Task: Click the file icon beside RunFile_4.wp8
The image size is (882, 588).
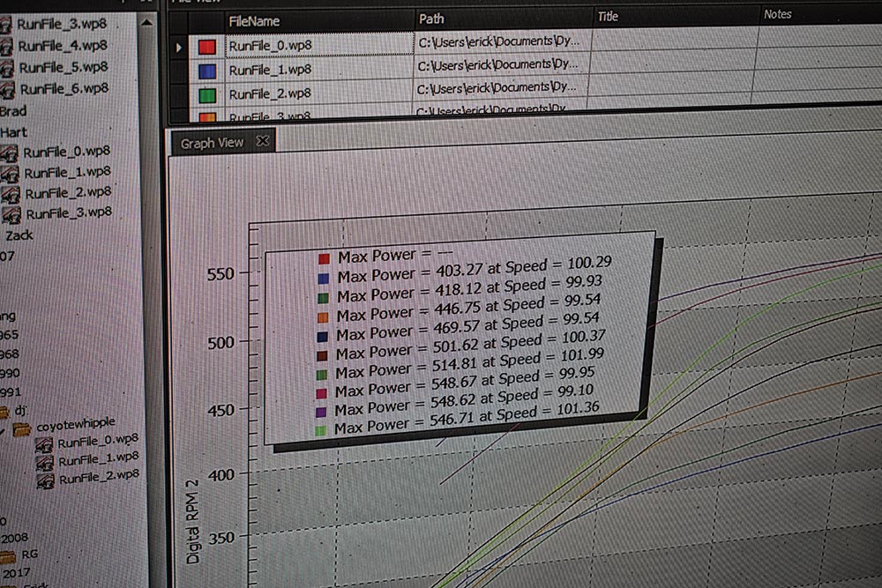Action: (5, 46)
